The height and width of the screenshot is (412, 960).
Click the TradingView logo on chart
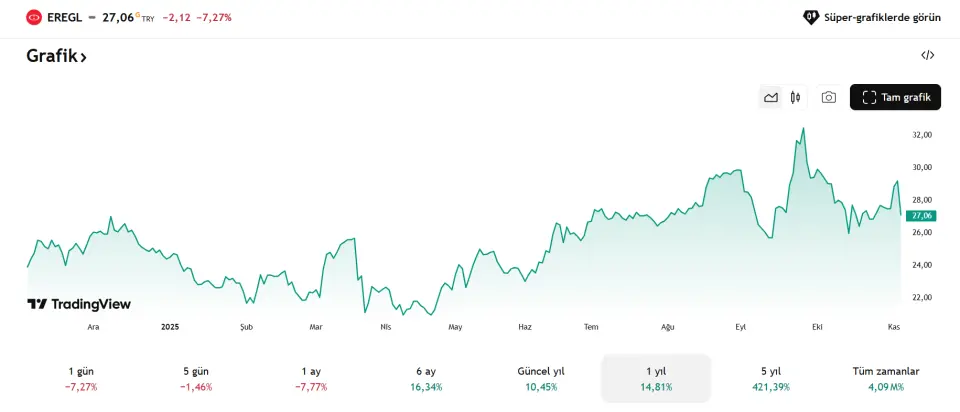(x=79, y=304)
